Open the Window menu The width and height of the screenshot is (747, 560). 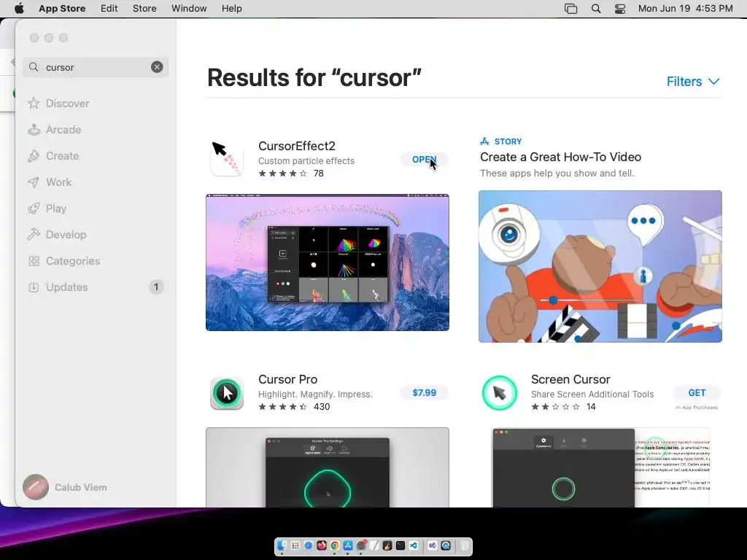(189, 9)
